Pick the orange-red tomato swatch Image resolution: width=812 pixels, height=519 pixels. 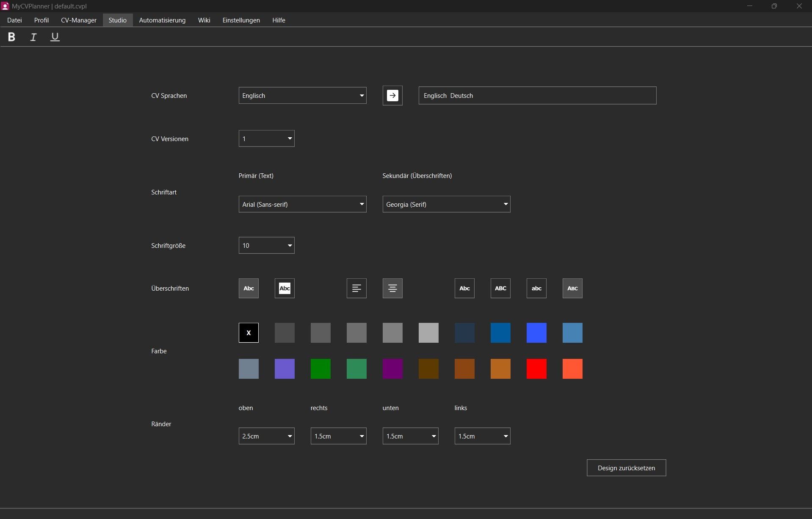(x=572, y=369)
